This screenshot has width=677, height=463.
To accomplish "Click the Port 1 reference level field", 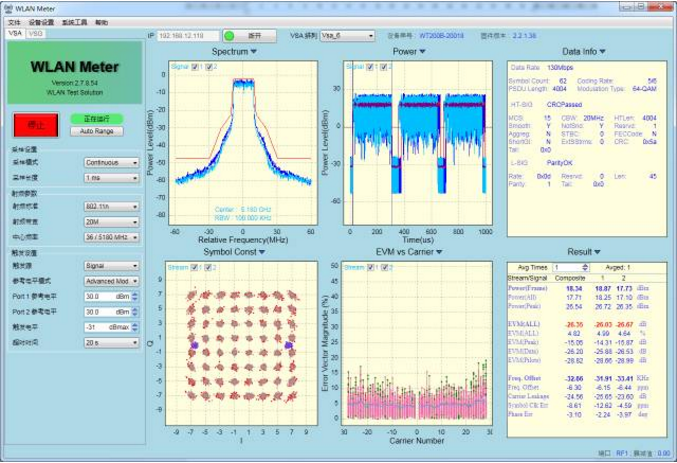I will pyautogui.click(x=108, y=297).
